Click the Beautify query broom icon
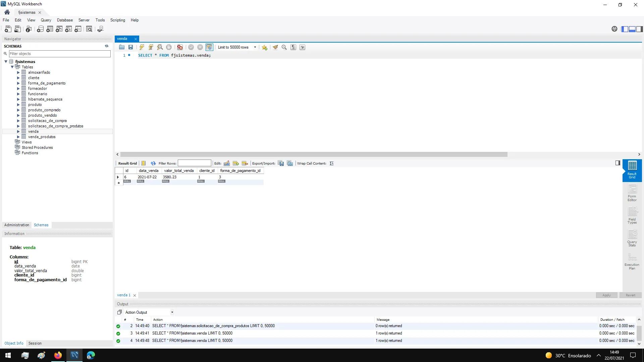 tap(275, 47)
